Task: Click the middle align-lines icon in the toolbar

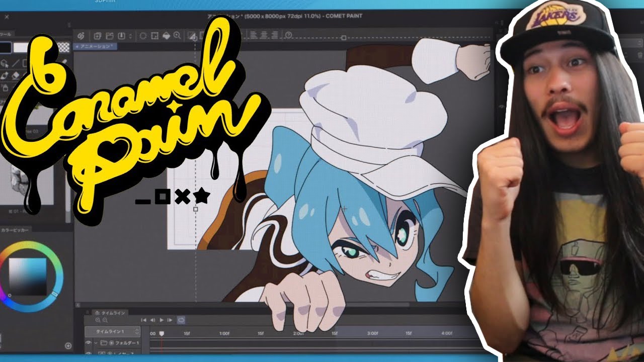Action: click(x=264, y=35)
